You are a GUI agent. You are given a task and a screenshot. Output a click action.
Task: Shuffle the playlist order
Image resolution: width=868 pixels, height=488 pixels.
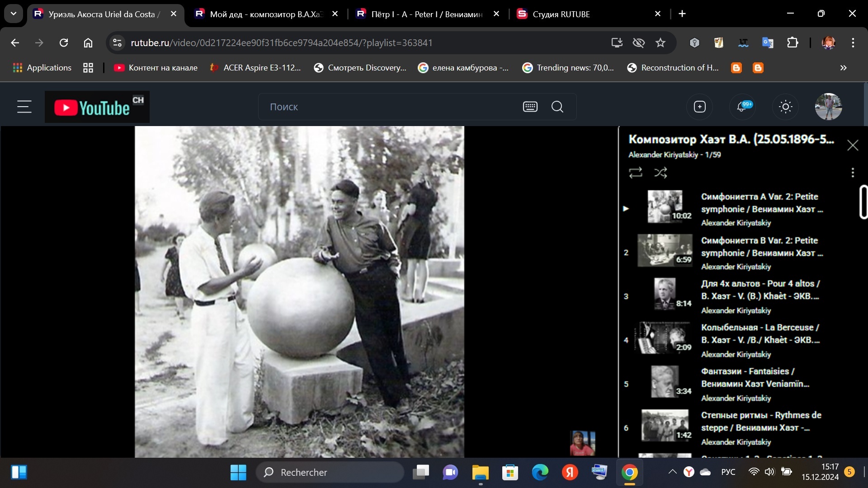click(660, 173)
